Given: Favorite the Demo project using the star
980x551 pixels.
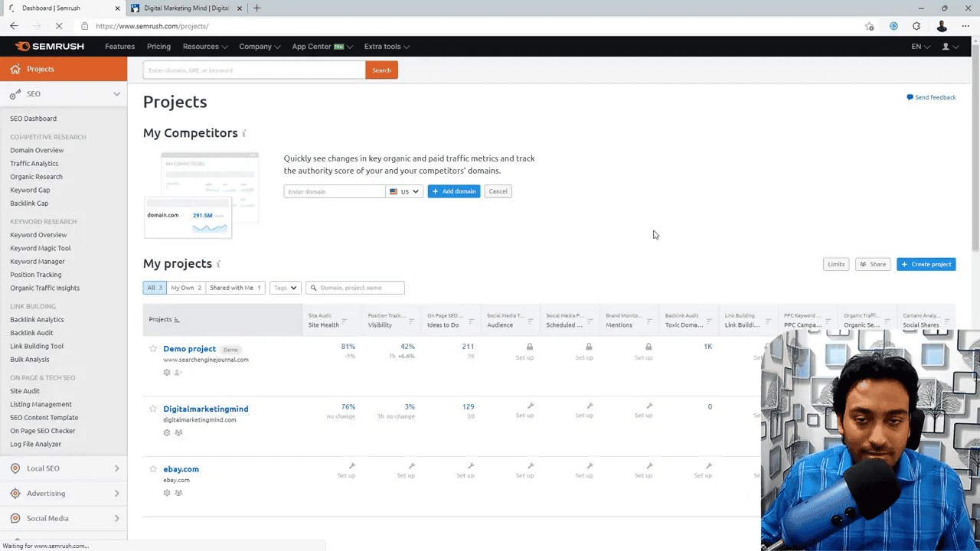Looking at the screenshot, I should click(x=152, y=348).
